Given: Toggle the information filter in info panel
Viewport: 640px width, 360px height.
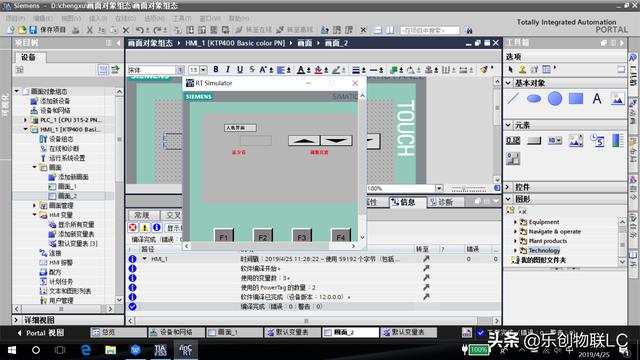Looking at the screenshot, I should pyautogui.click(x=157, y=228).
